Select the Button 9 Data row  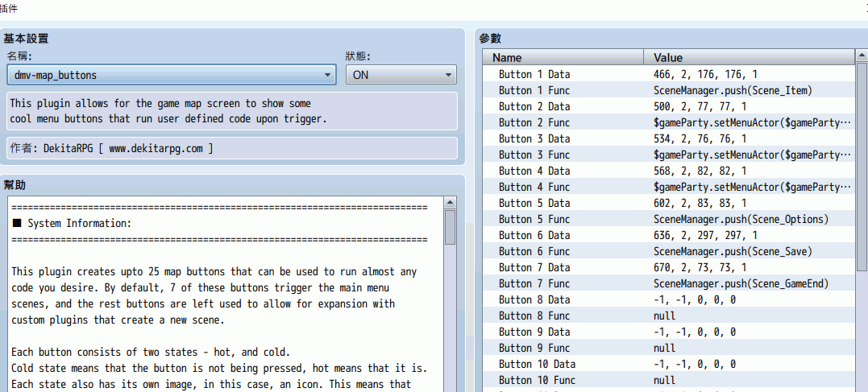[x=669, y=332]
